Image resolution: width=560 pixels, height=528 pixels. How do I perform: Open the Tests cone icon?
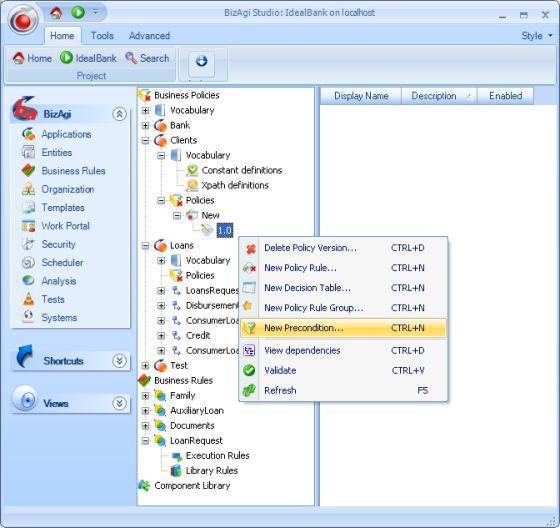click(x=29, y=299)
